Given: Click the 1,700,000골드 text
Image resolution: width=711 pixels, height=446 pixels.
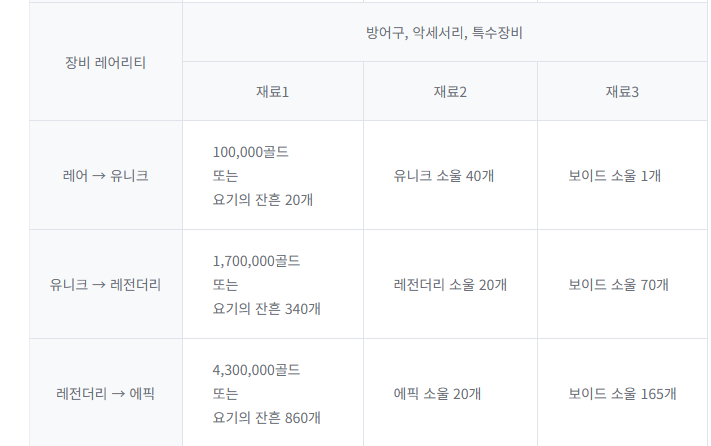Looking at the screenshot, I should 256,261.
